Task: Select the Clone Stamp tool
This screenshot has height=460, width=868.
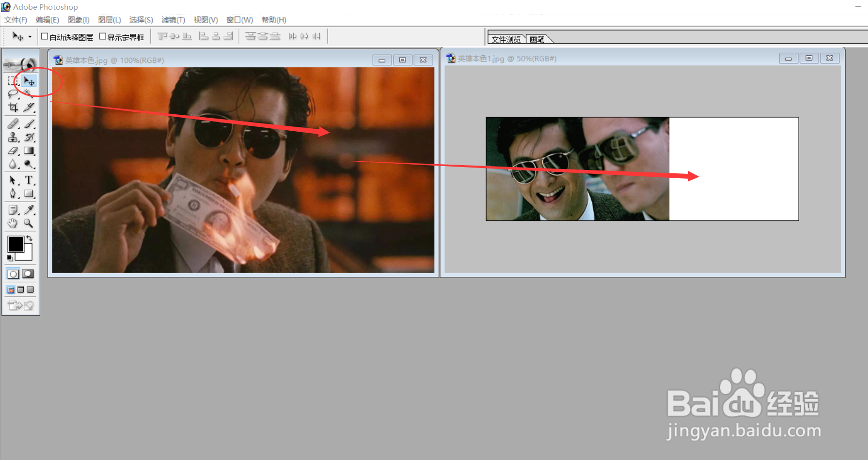Action: point(13,137)
